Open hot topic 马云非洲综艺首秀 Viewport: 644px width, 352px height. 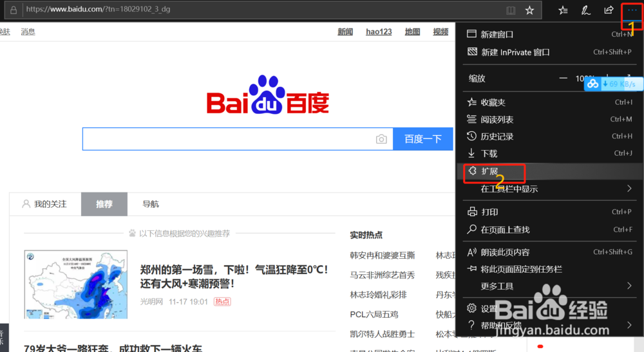click(383, 275)
